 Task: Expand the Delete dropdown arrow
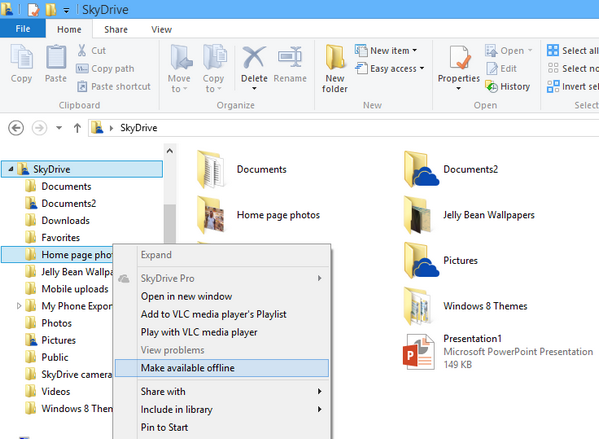pyautogui.click(x=254, y=89)
